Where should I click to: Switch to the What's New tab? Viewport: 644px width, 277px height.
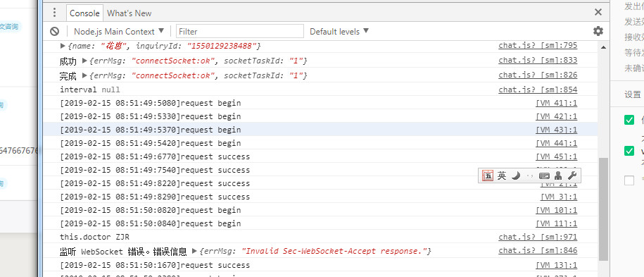(130, 13)
